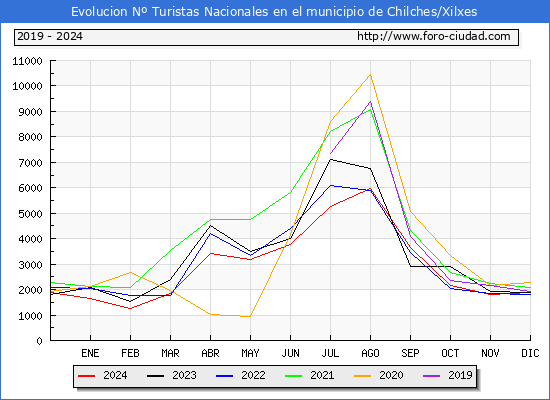Click the 9000 y-axis value
This screenshot has height=400, width=550.
click(x=30, y=112)
